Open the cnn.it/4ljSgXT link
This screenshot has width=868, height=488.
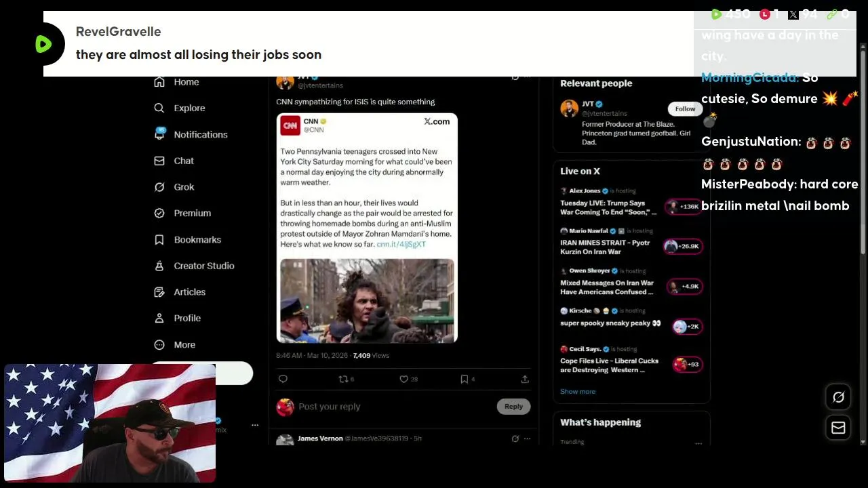click(x=401, y=244)
